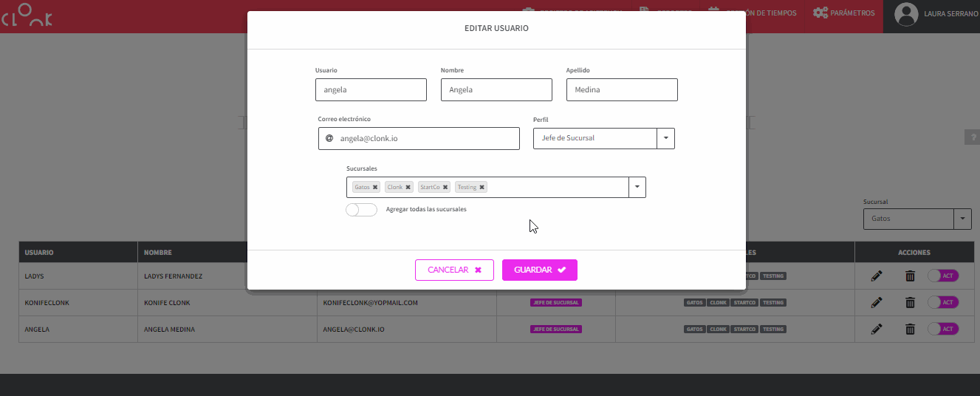
Task: Remove the StartCo branch tag
Action: point(445,188)
